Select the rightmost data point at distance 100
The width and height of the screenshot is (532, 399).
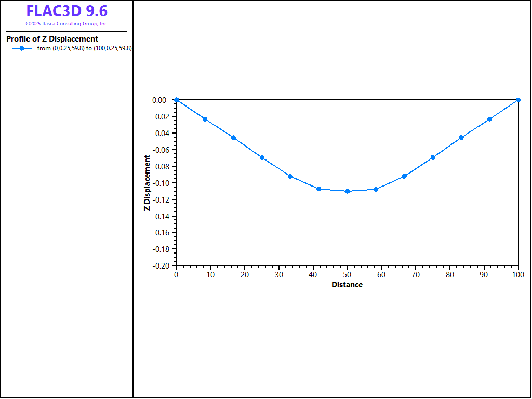coord(518,100)
